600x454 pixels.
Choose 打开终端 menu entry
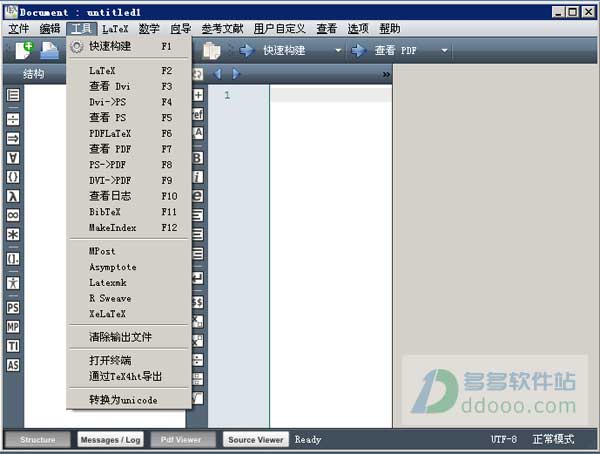[x=129, y=360]
